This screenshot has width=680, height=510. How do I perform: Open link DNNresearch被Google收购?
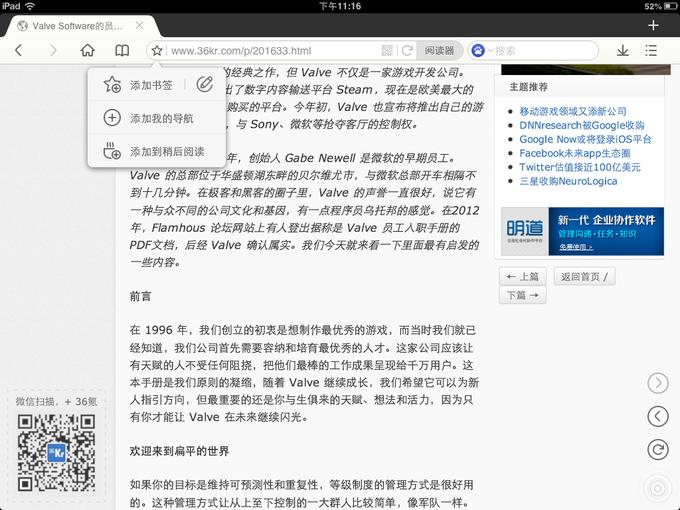(x=582, y=125)
